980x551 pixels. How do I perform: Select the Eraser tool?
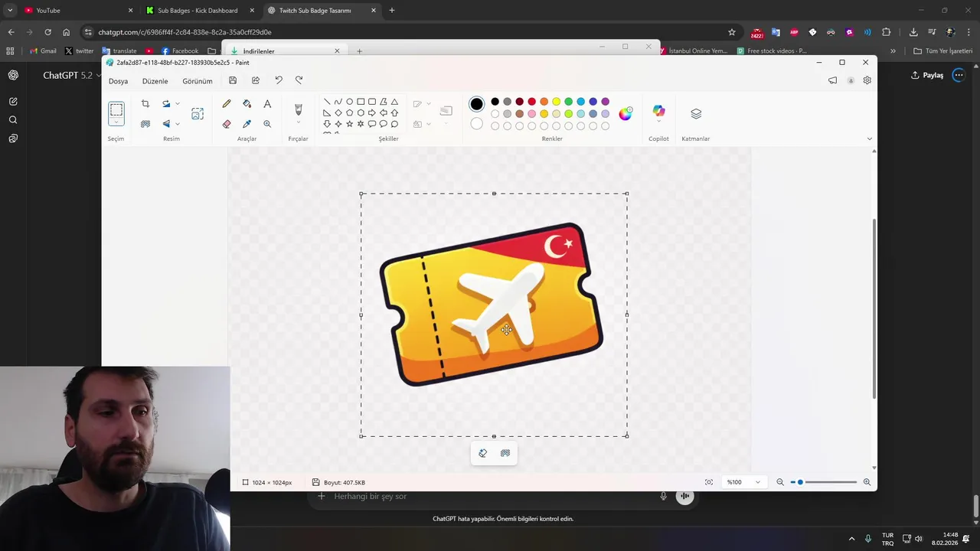(x=227, y=123)
